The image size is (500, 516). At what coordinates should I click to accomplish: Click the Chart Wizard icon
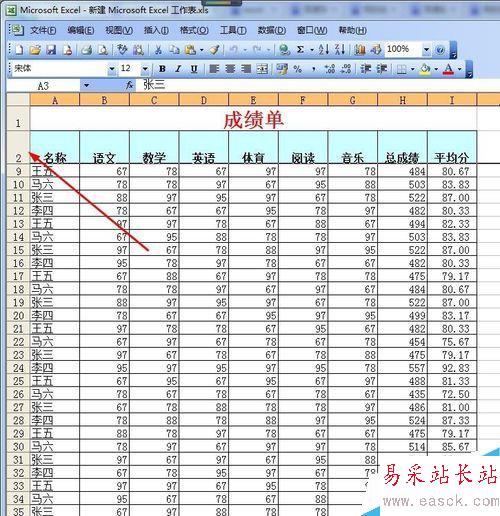click(x=360, y=50)
